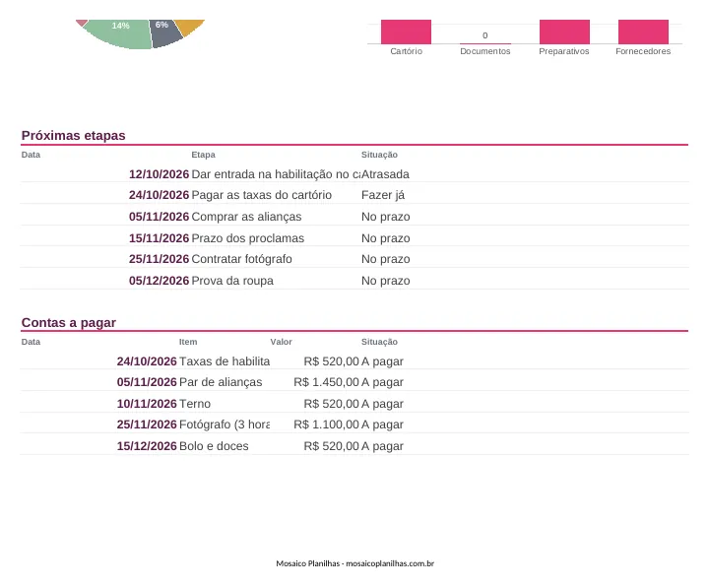Image resolution: width=708 pixels, height=588 pixels.
Task: Click the Cartório axis label
Action: pos(407,51)
